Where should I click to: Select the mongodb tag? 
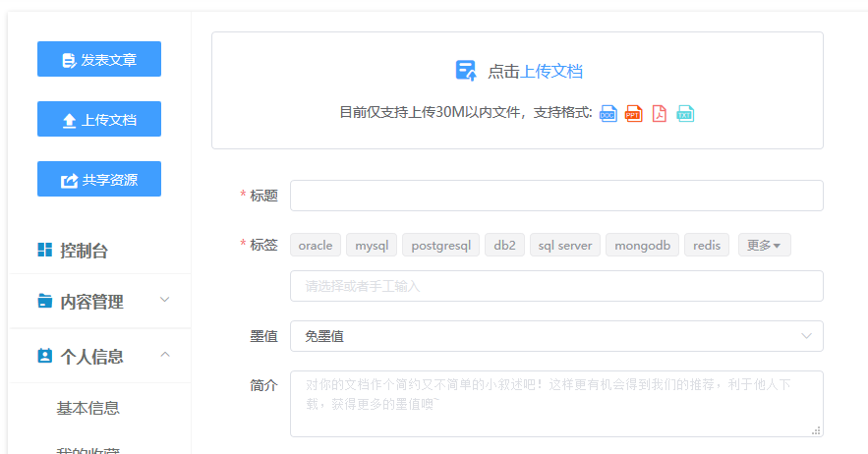pyautogui.click(x=642, y=246)
